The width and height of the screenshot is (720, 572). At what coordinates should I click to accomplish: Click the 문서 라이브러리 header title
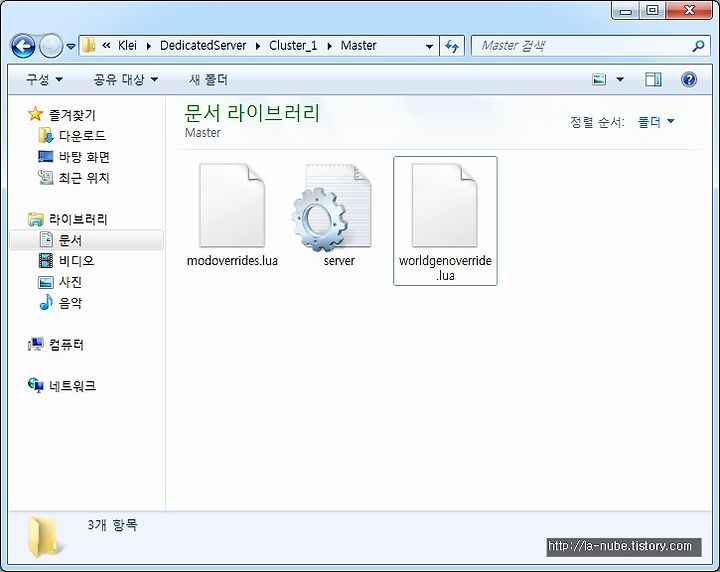252,113
